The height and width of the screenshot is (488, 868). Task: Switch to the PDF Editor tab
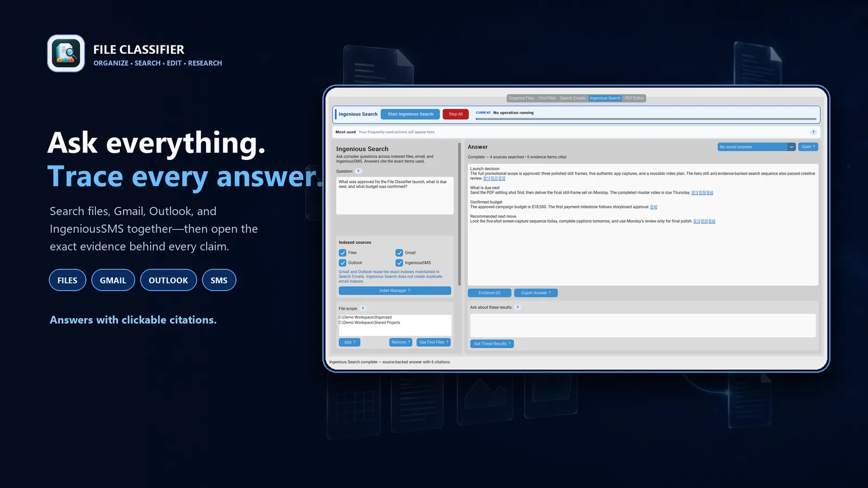(634, 98)
